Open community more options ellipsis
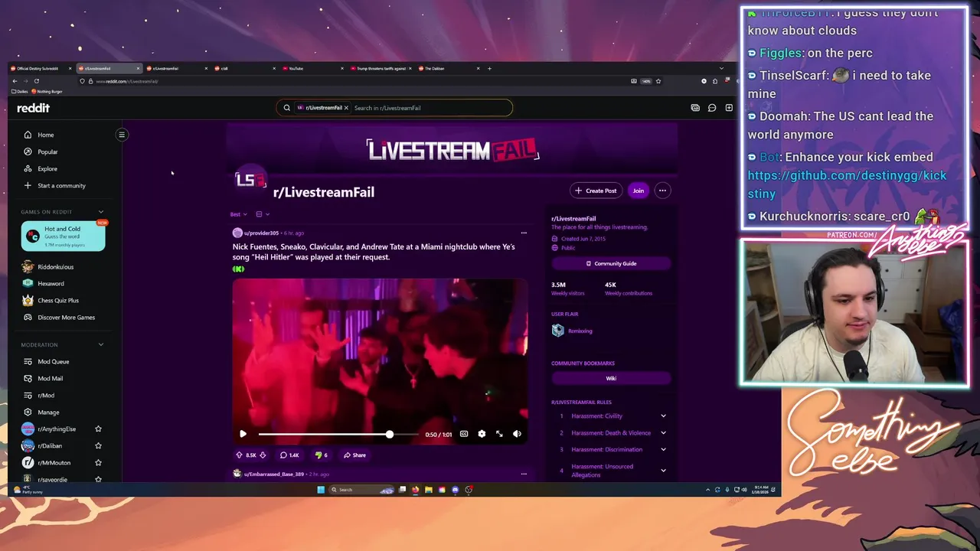The image size is (980, 551). (662, 191)
